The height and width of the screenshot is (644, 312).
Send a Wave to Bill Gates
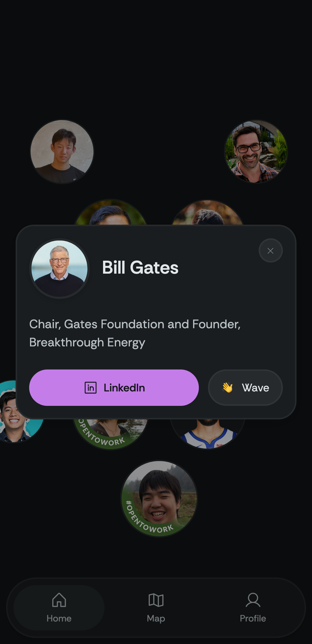(245, 387)
